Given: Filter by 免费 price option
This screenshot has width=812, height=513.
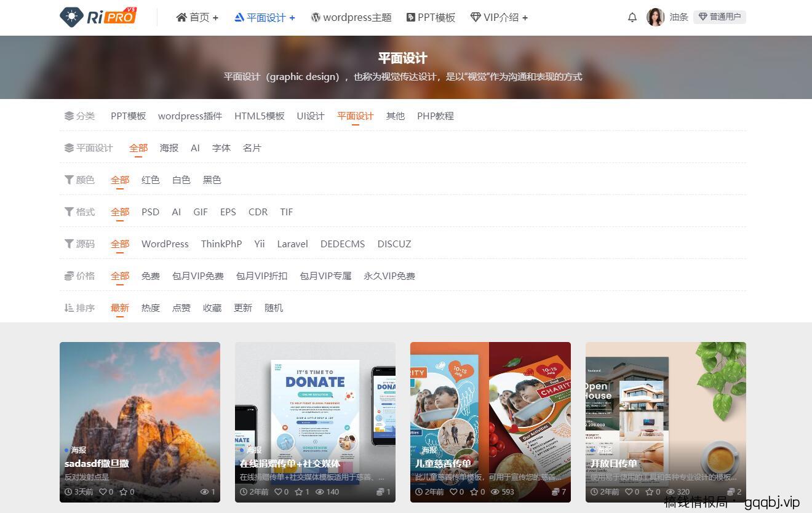Looking at the screenshot, I should point(150,276).
